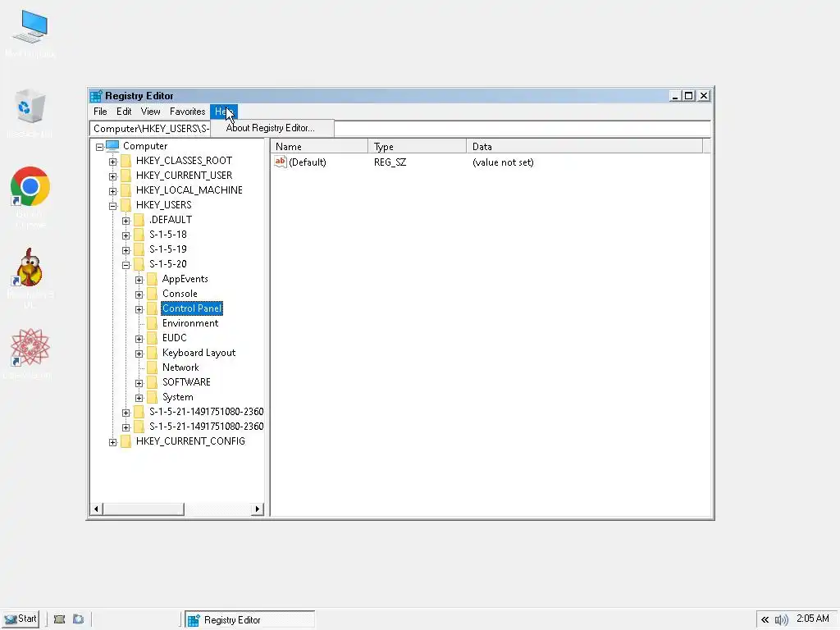Click the "(value not set)" data cell
Image resolution: width=840 pixels, height=630 pixels.
[503, 162]
